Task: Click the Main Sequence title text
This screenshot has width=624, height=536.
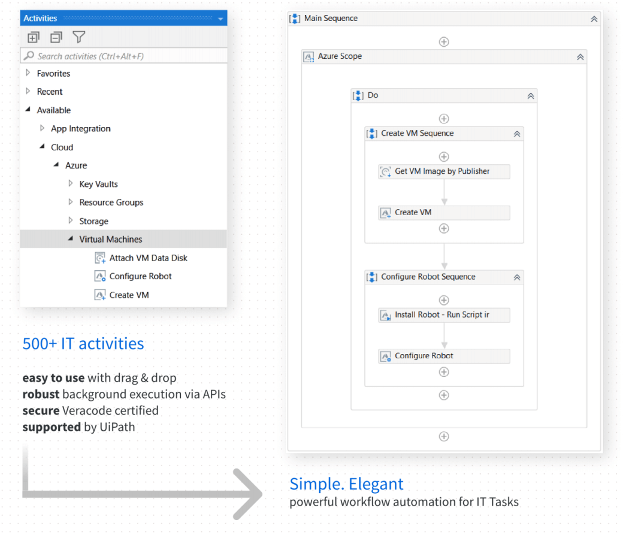Action: (x=331, y=18)
